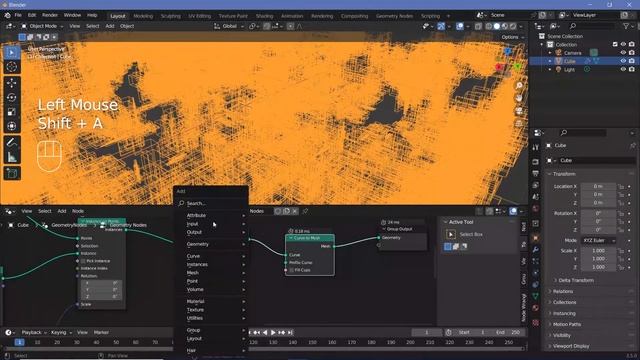Click the End frame value field
Screen dimensions: 640x360
coord(509,333)
